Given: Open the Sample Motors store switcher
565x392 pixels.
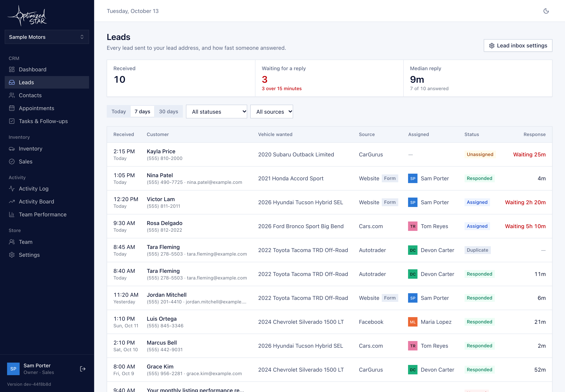Looking at the screenshot, I should tap(47, 37).
